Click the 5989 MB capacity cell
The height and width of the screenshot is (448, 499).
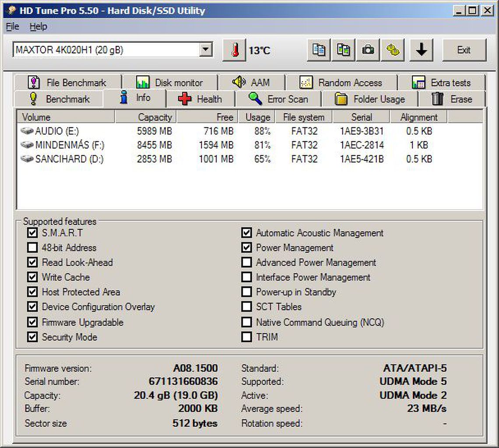point(155,131)
